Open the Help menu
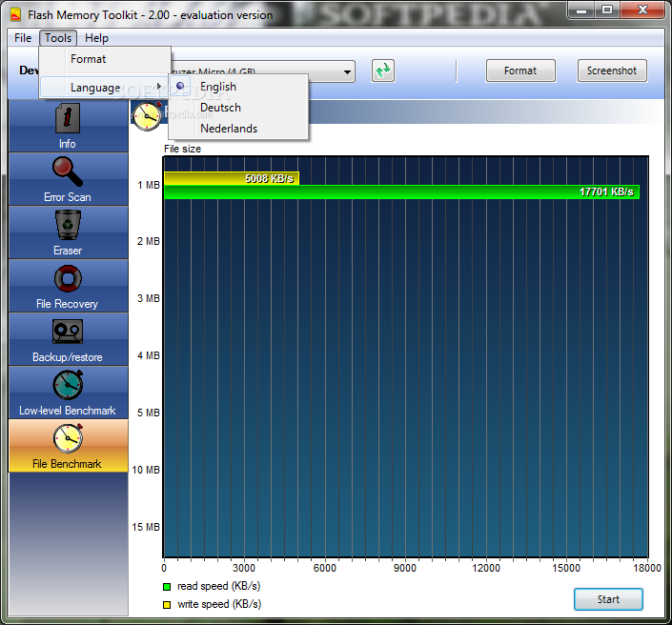The width and height of the screenshot is (672, 625). (96, 38)
